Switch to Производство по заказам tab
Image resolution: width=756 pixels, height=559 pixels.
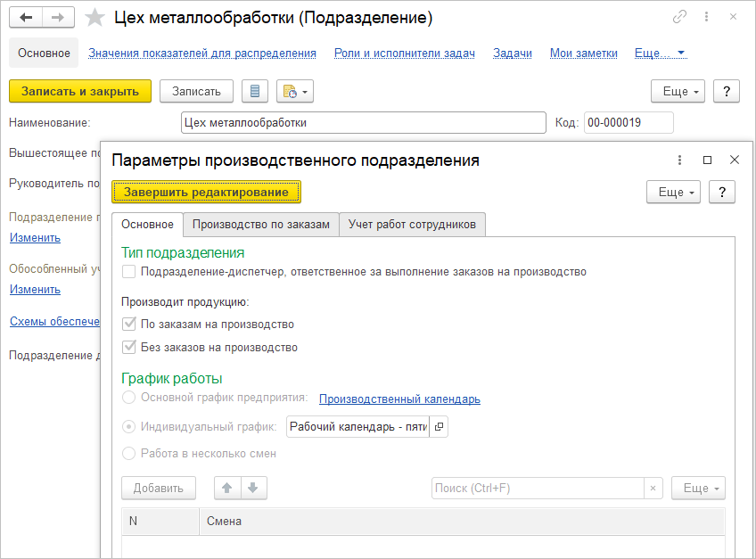(x=261, y=225)
